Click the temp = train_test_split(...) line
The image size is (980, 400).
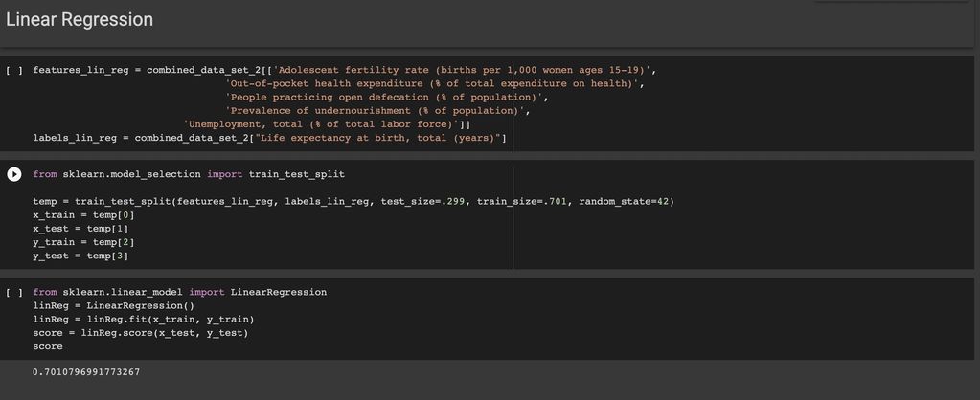click(353, 202)
